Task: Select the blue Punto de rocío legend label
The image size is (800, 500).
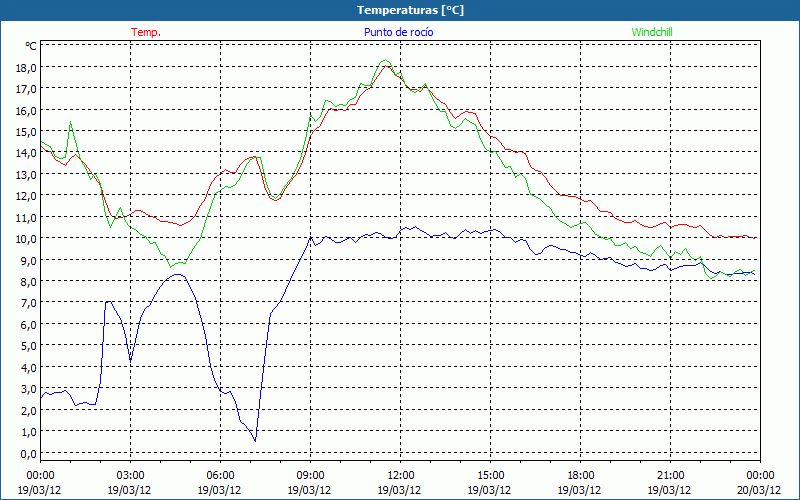Action: click(x=398, y=32)
